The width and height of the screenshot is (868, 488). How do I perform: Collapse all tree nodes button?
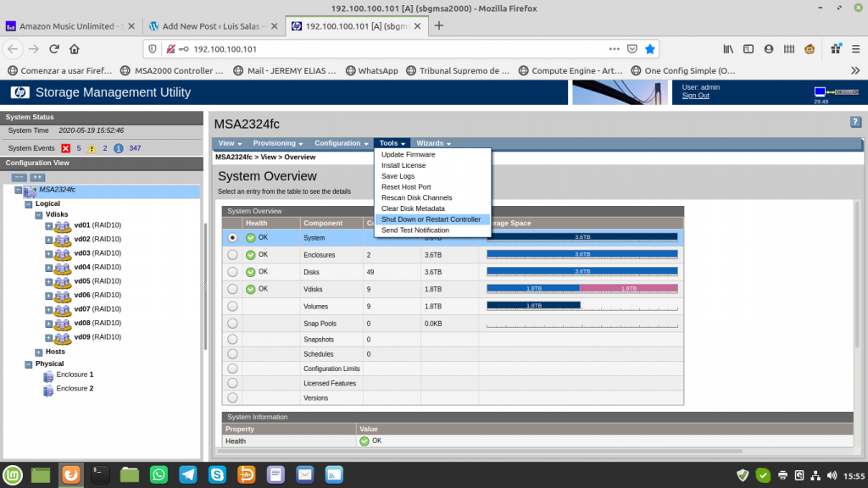tap(19, 177)
